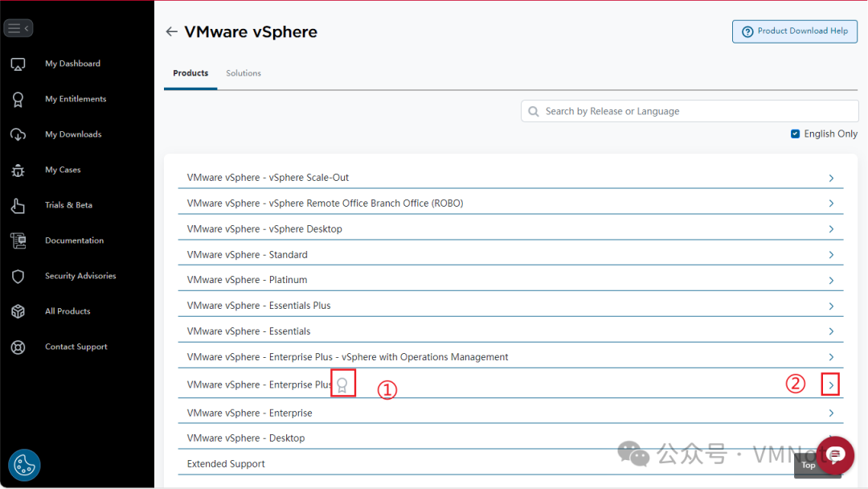This screenshot has height=489, width=868.
Task: Click the Top button
Action: (x=809, y=465)
